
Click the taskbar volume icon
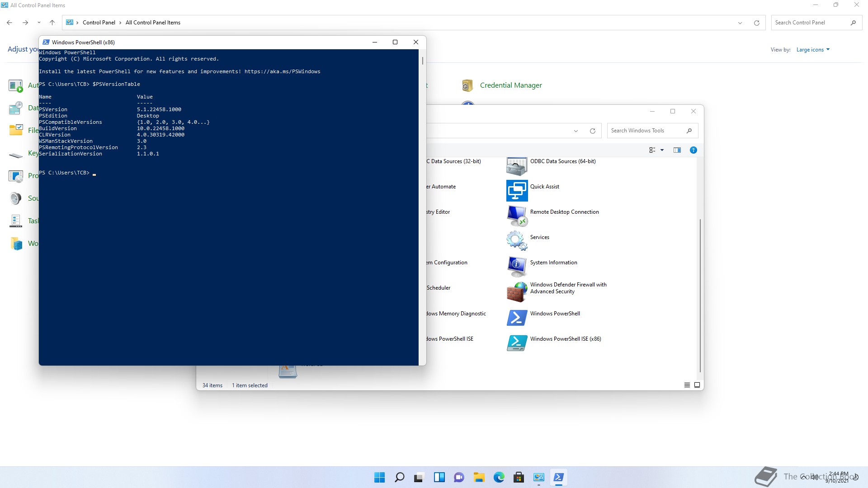point(815,477)
